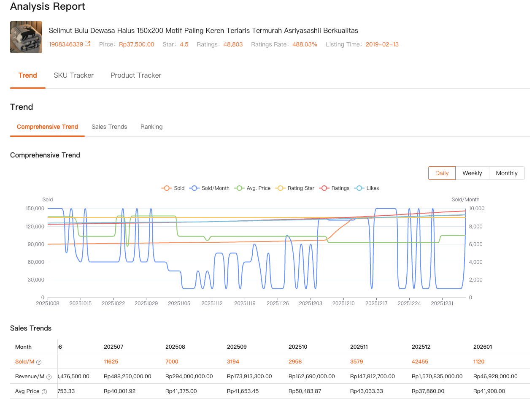Toggle Avg. Price legend item
532x404 pixels.
253,188
